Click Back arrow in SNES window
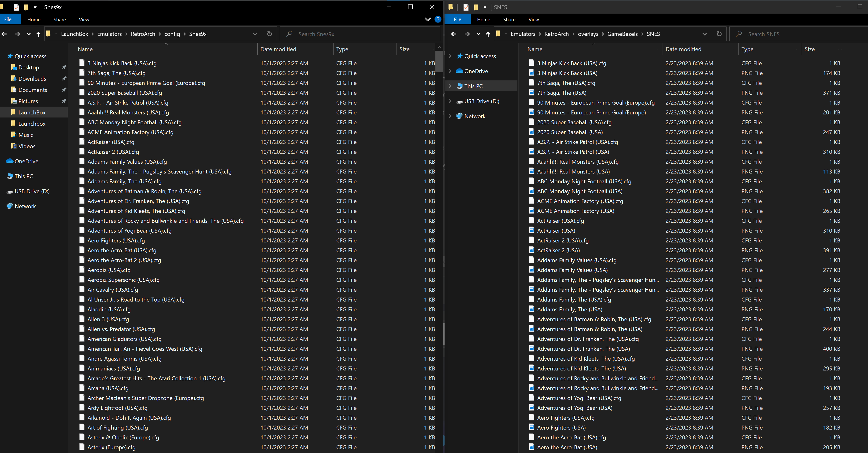 [x=453, y=34]
